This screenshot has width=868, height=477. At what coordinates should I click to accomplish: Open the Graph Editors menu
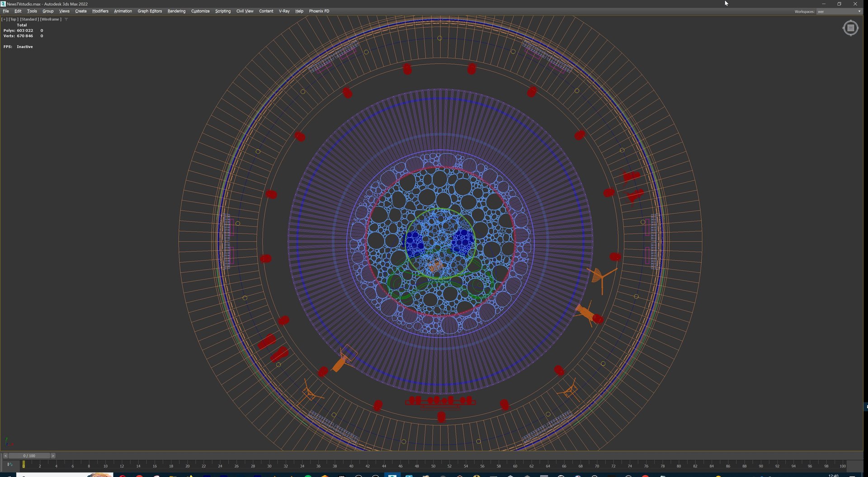click(150, 11)
